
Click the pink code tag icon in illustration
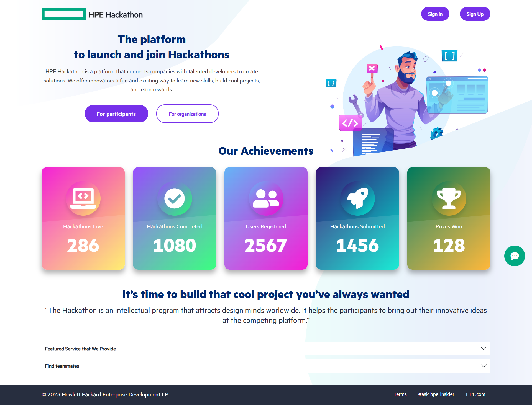350,123
